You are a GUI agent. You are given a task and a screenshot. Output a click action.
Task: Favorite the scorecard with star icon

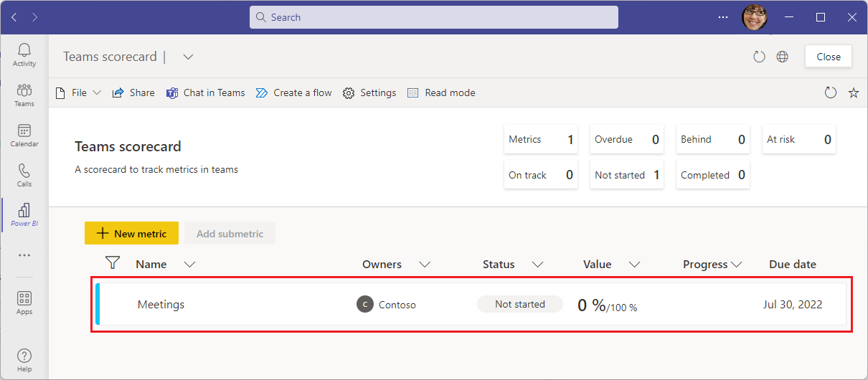854,92
